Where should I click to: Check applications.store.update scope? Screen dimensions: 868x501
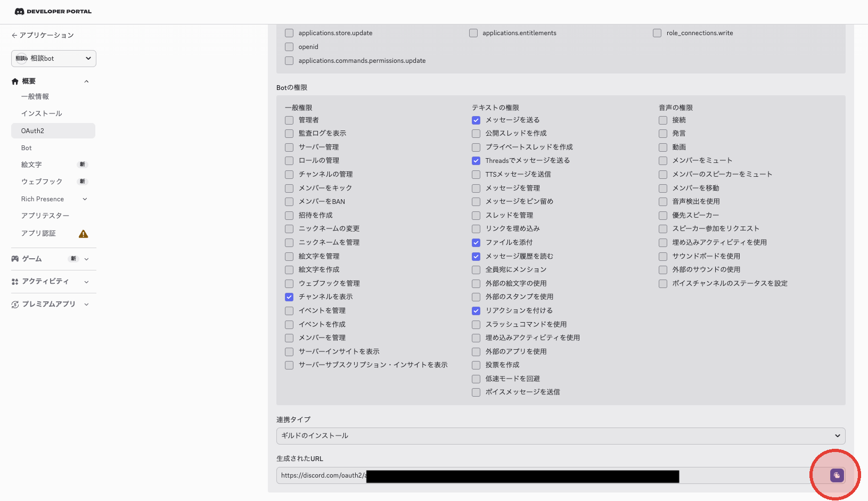click(x=289, y=33)
